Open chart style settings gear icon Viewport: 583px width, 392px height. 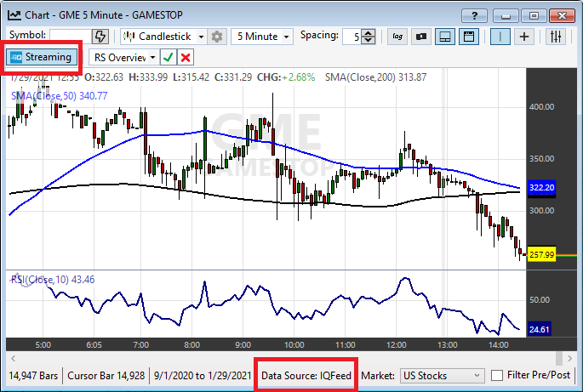click(217, 37)
